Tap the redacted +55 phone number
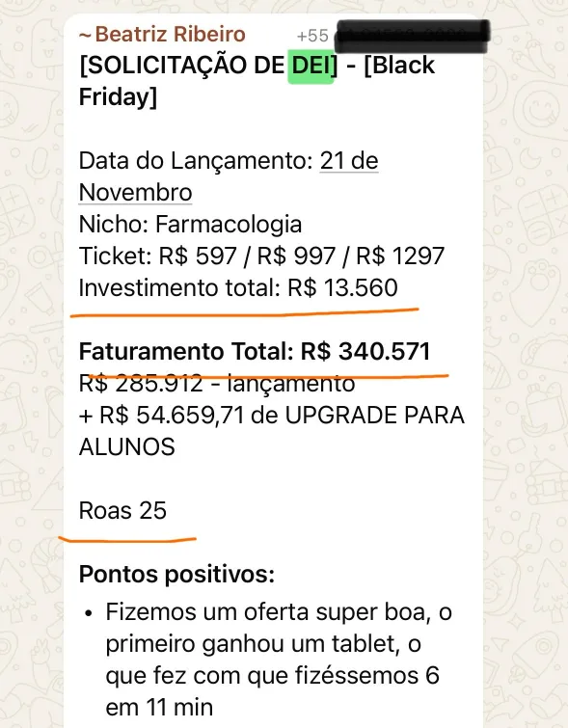This screenshot has width=568, height=728. (392, 36)
